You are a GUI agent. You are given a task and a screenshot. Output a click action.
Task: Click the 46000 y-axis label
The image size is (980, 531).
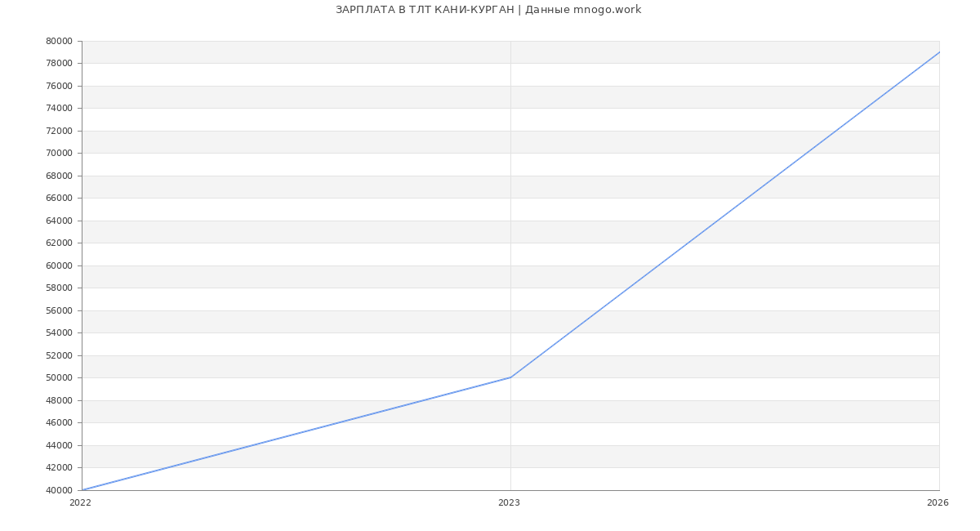(x=59, y=422)
